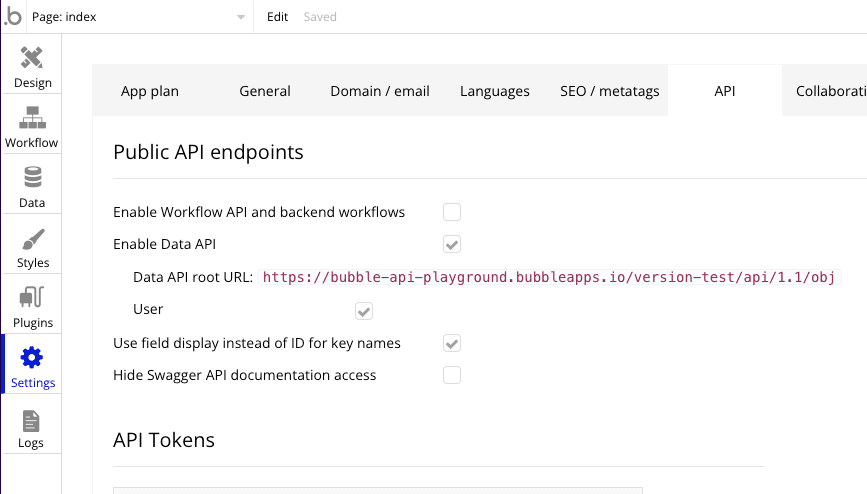Image resolution: width=867 pixels, height=494 pixels.
Task: Click the Data API root URL link
Action: click(x=549, y=277)
